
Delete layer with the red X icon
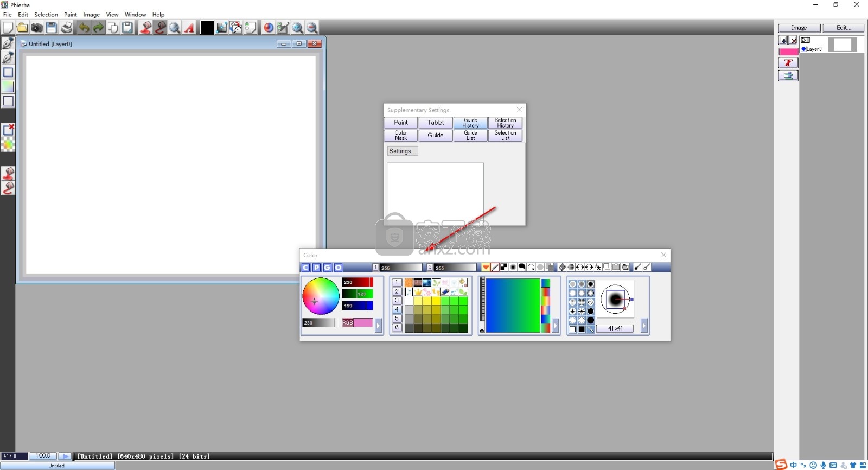click(793, 40)
